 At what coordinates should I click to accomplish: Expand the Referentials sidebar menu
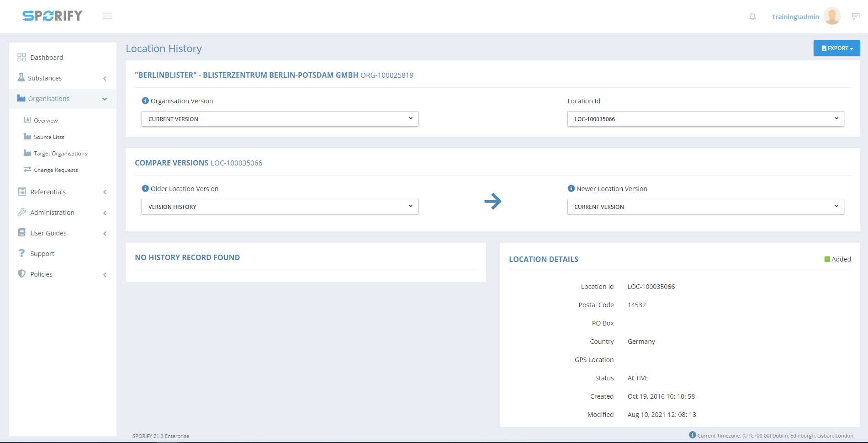63,192
